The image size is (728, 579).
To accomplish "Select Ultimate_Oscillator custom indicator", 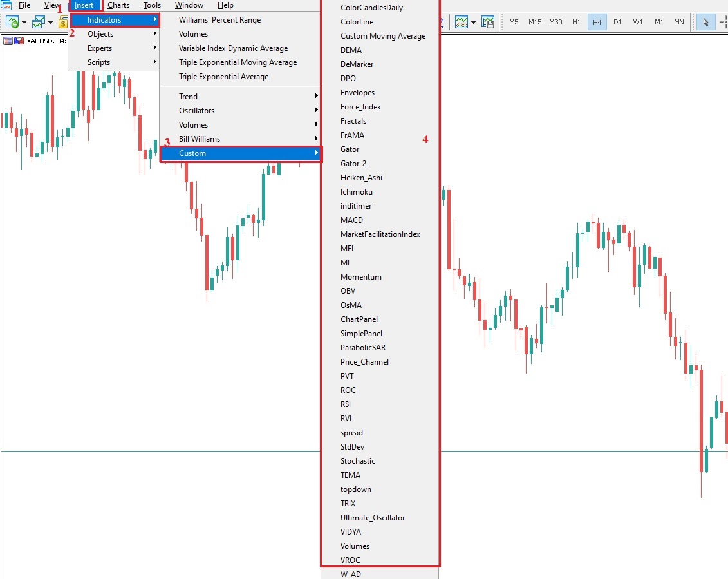I will [380, 518].
